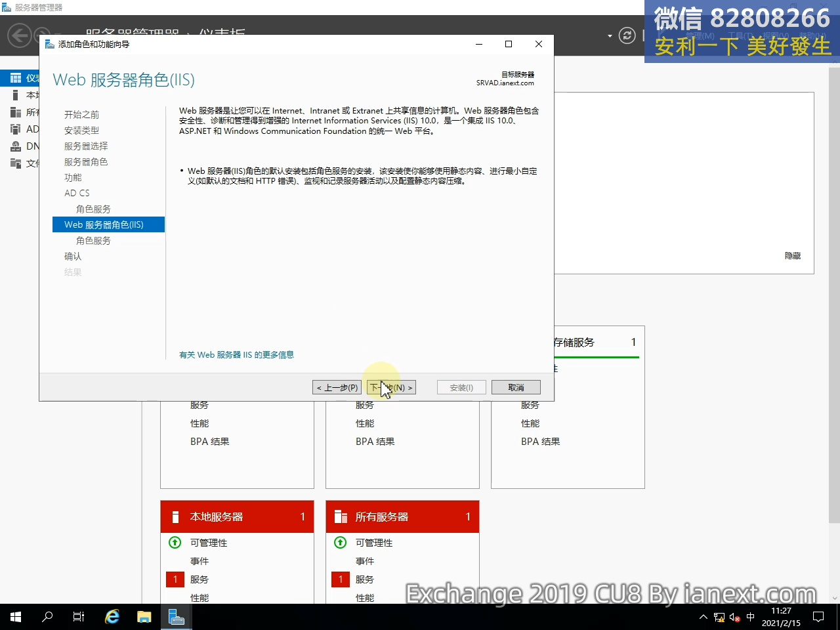Open the Windows Start menu
This screenshot has width=840, height=630.
click(16, 617)
